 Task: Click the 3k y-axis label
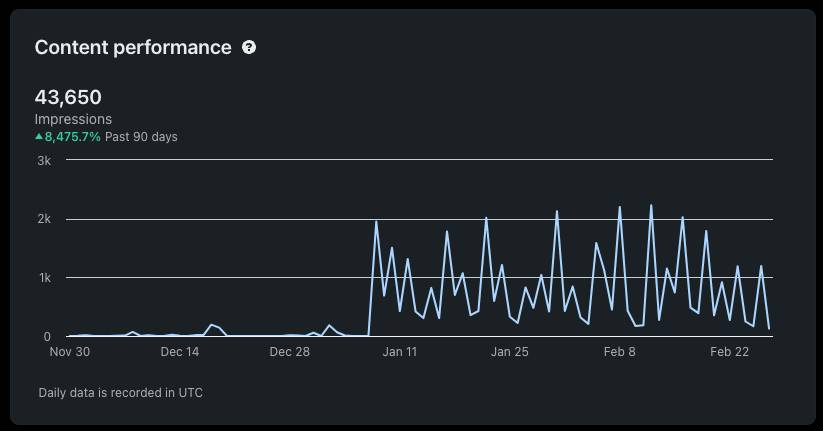pos(44,161)
